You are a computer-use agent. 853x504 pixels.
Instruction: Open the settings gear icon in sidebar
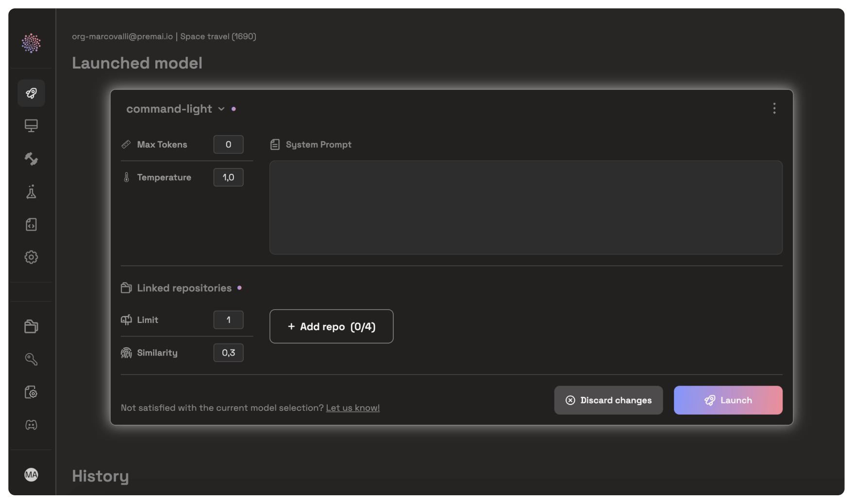point(31,257)
